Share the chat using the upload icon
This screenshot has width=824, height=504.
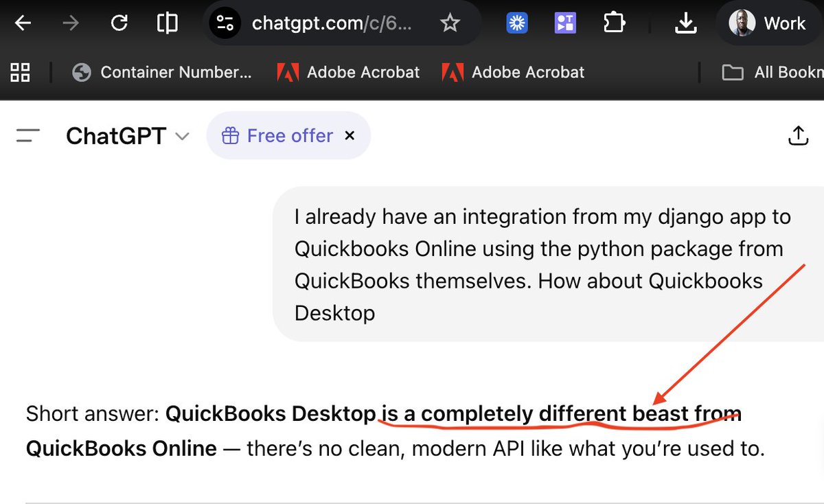pos(797,135)
